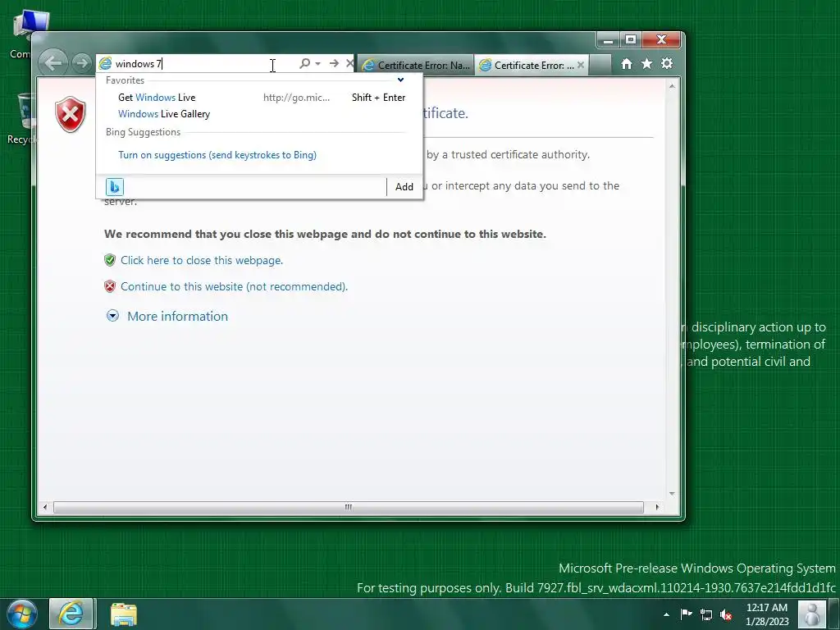Click the horizontal scrollbar right arrow
840x630 pixels.
657,507
